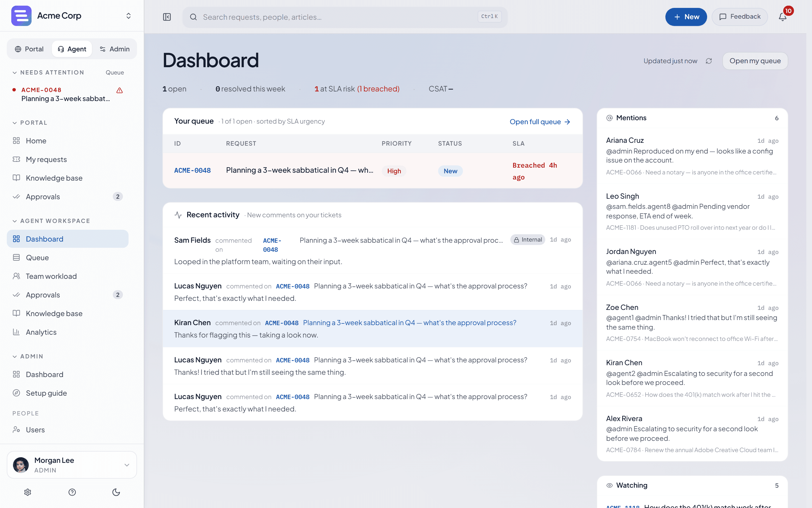Click the High priority badge

pyautogui.click(x=394, y=171)
